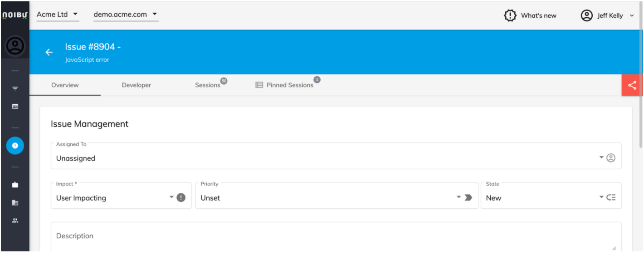
Task: Click the Pinned Sessions badge showing 1
Action: (317, 80)
